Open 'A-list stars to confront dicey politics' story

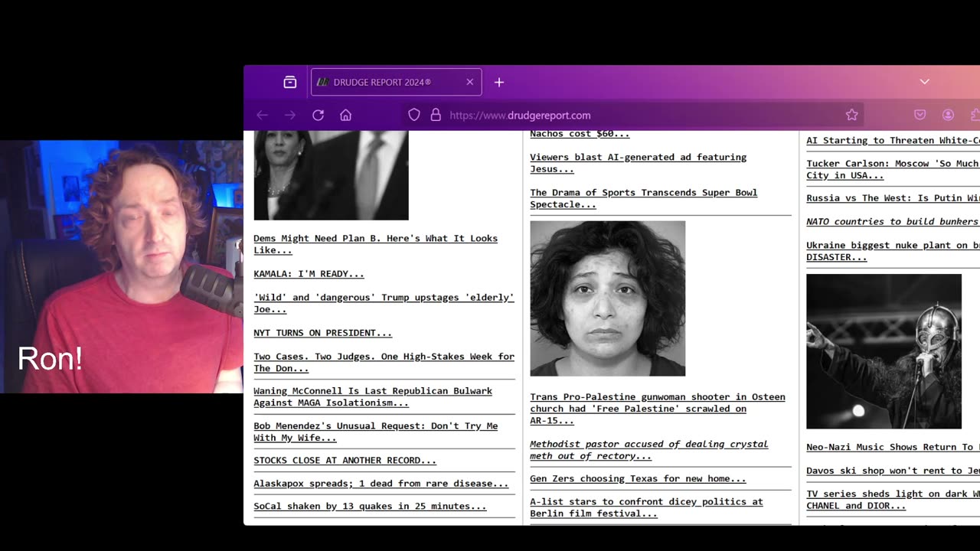[647, 507]
